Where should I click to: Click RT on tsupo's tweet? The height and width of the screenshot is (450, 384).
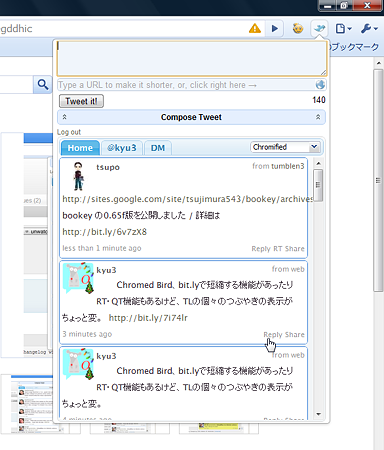coord(278,249)
